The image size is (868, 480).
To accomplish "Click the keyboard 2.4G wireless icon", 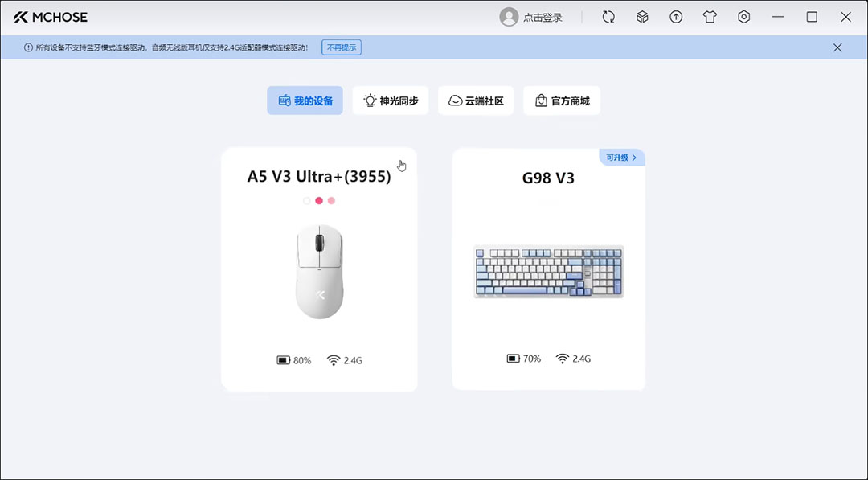I will click(x=563, y=359).
